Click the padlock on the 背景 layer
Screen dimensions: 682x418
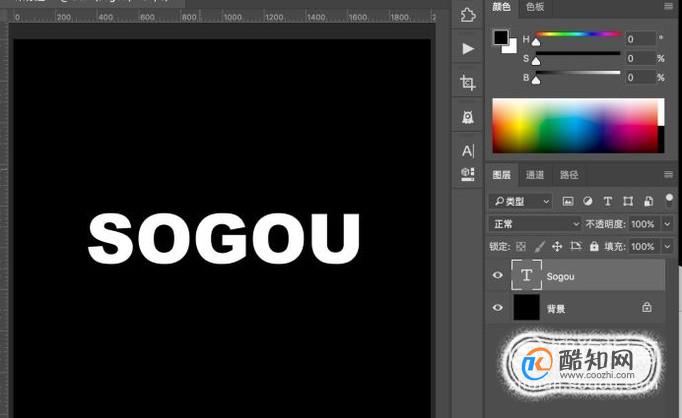point(647,307)
